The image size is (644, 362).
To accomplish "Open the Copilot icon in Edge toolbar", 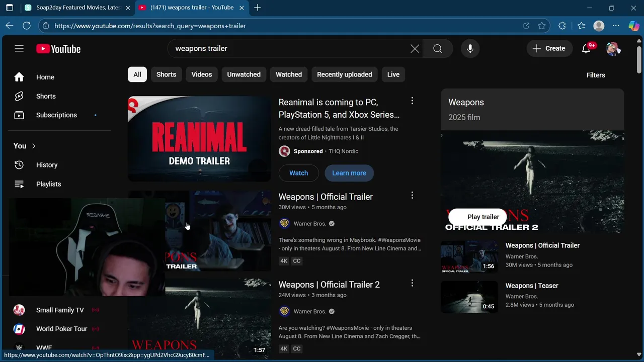I will tap(634, 26).
